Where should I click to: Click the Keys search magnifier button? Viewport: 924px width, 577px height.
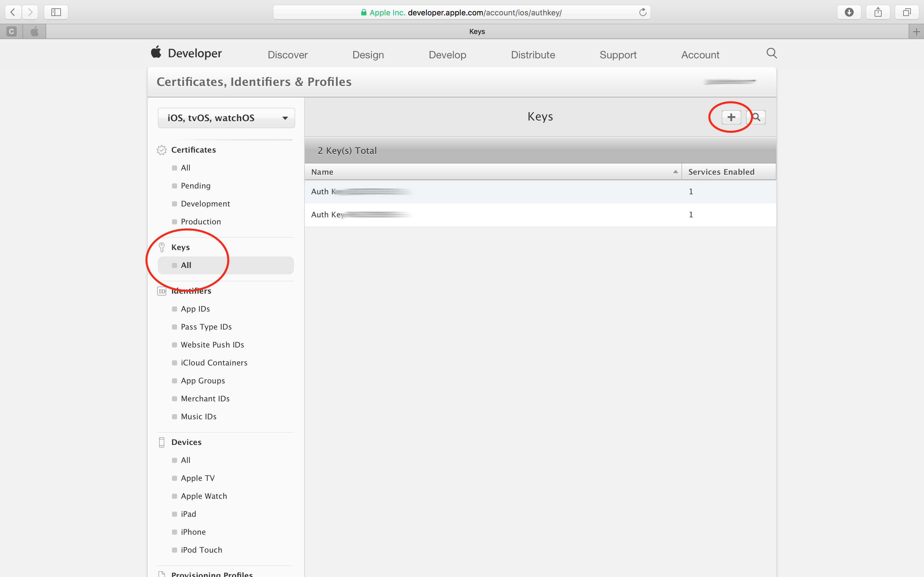(757, 117)
